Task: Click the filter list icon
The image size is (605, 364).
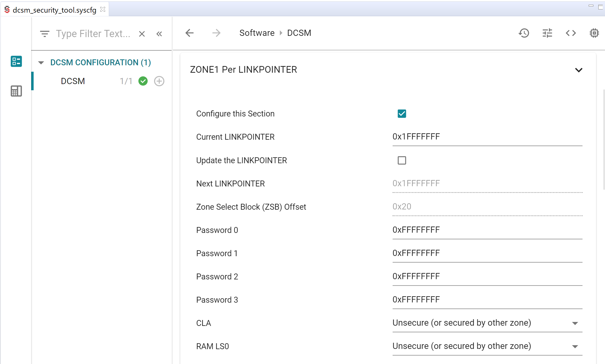Action: click(45, 34)
